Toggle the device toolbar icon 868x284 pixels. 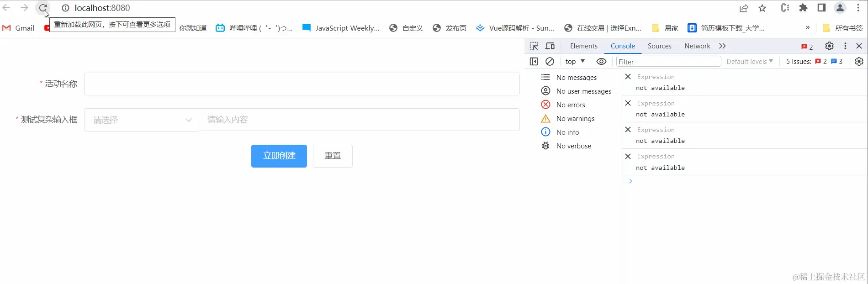[550, 46]
